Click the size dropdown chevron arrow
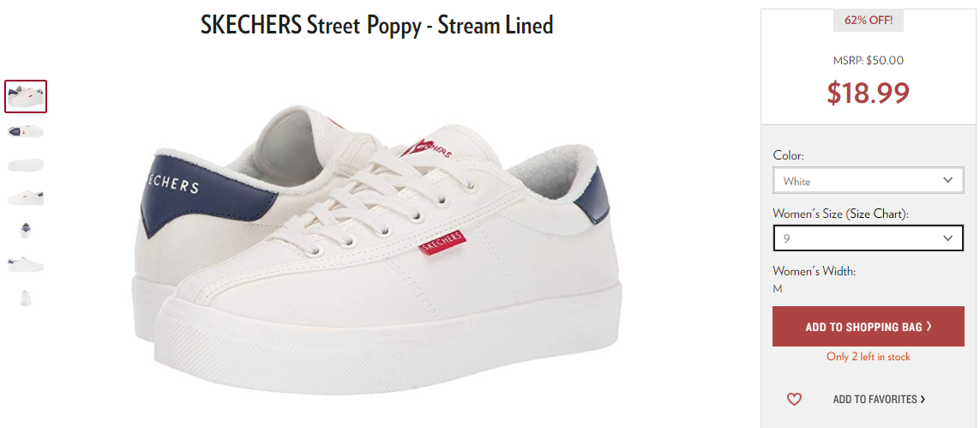 click(947, 238)
